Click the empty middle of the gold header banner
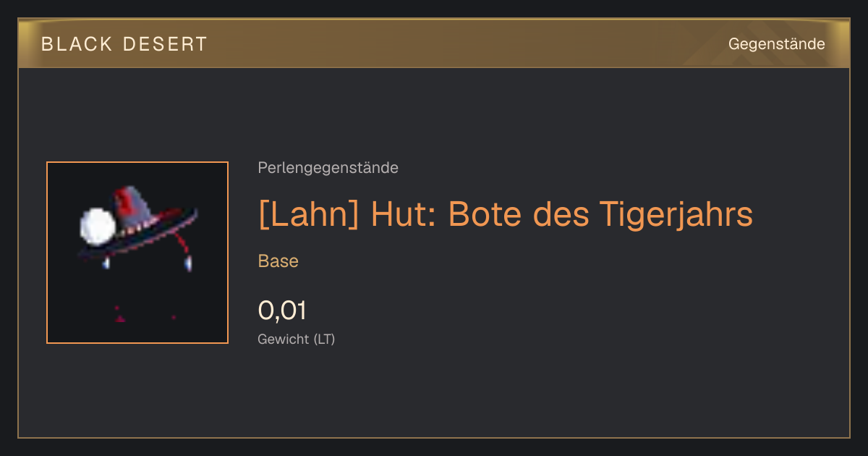 [463, 44]
